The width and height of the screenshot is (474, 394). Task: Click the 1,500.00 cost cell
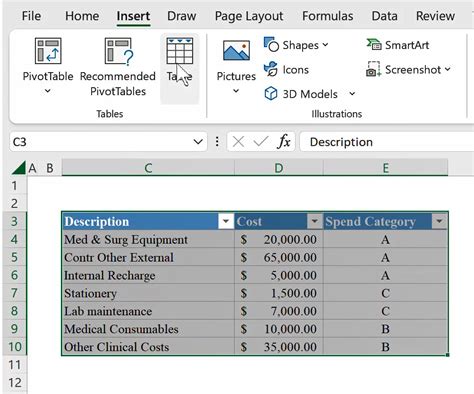pos(279,293)
